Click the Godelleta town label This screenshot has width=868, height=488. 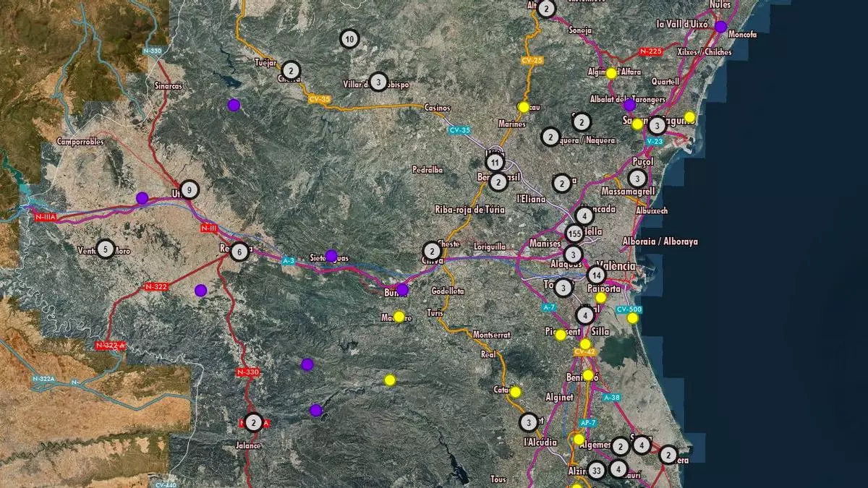pyautogui.click(x=446, y=290)
